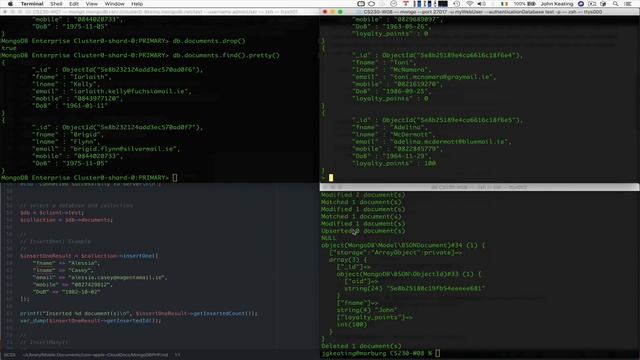Click the toni.mcnamara@graymail.ie email value
Screen dimensions: 640x360
pyautogui.click(x=442, y=77)
